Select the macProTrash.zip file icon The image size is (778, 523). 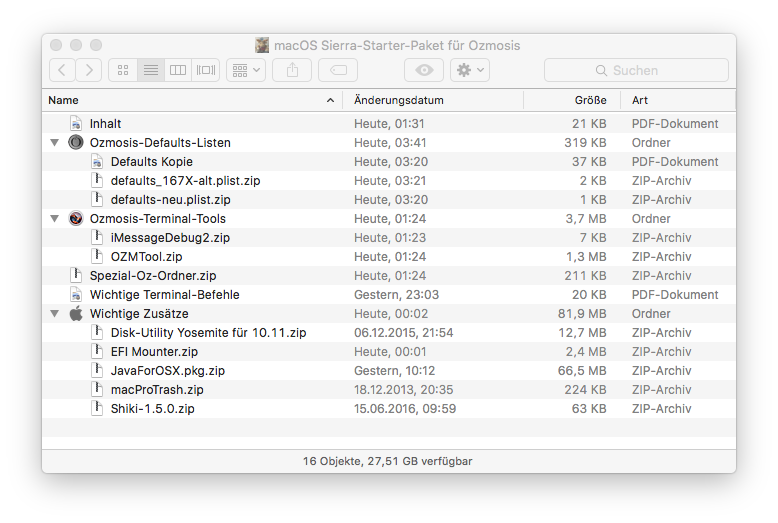[97, 389]
